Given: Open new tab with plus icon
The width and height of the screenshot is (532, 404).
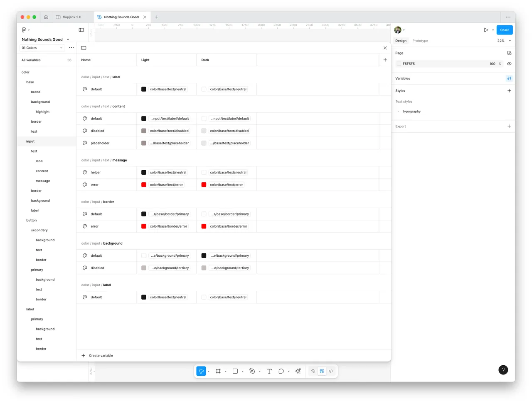Looking at the screenshot, I should click(157, 17).
